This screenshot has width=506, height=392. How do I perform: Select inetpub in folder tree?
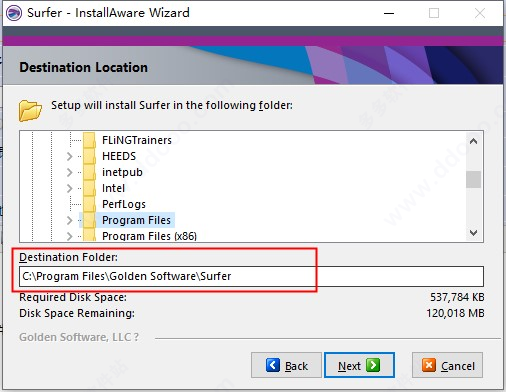[x=122, y=172]
